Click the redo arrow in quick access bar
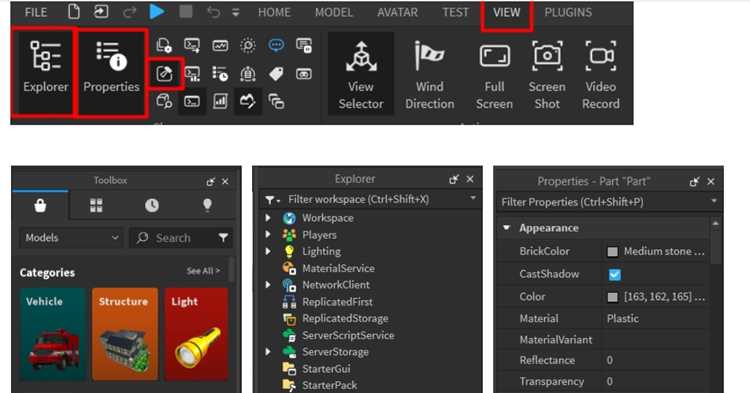Screen dimensions: 750x393 [130, 12]
